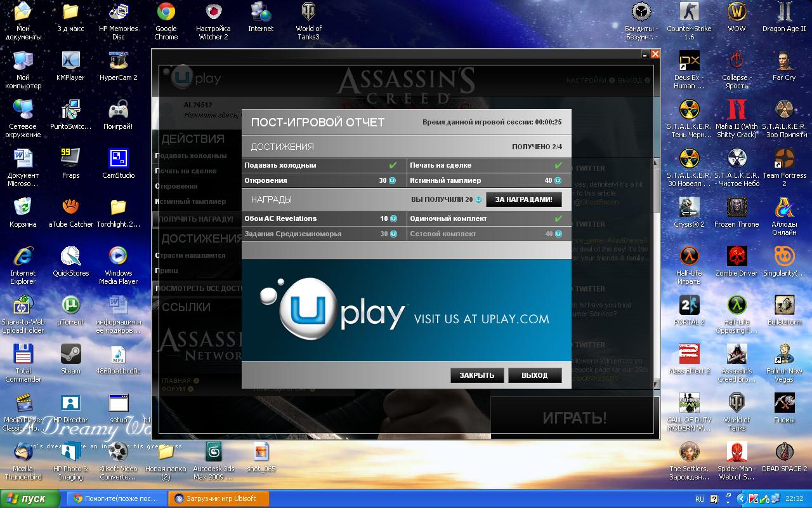
Task: Click the Подавать холодным achievement
Action: pos(324,165)
